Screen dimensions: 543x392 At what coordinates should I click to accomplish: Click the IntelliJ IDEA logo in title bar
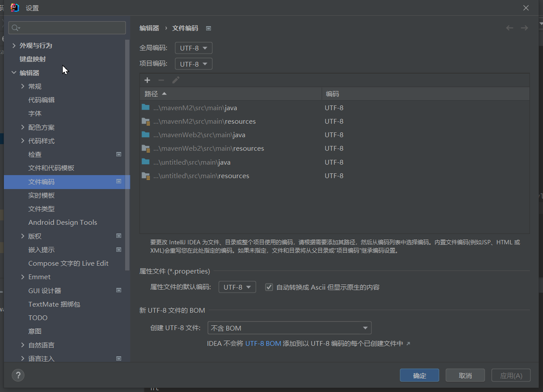pos(15,7)
